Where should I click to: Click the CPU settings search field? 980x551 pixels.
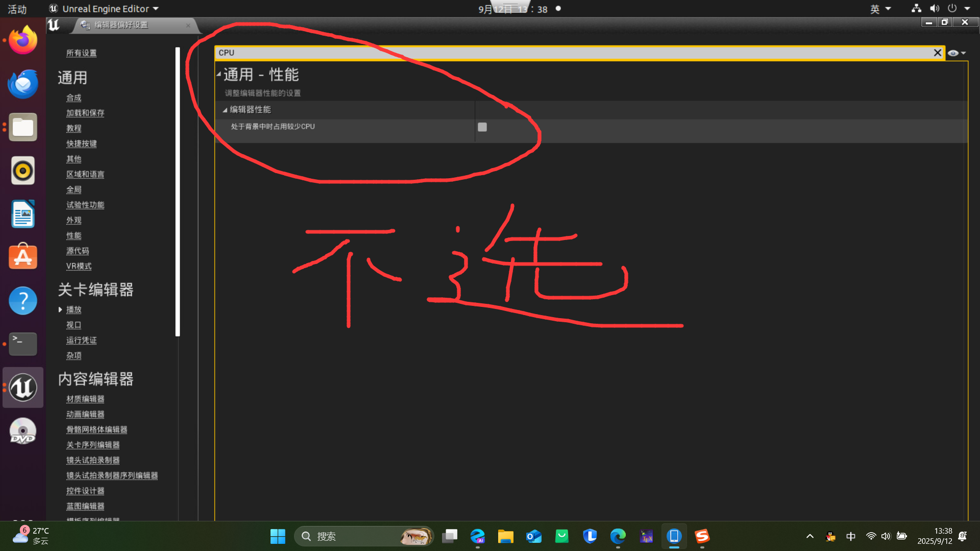(x=574, y=53)
